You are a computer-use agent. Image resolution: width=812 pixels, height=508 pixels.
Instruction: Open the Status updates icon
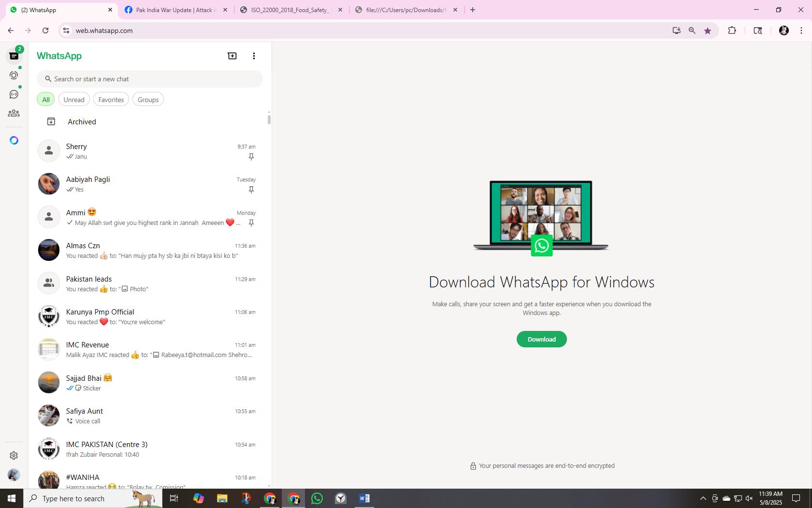pyautogui.click(x=14, y=75)
